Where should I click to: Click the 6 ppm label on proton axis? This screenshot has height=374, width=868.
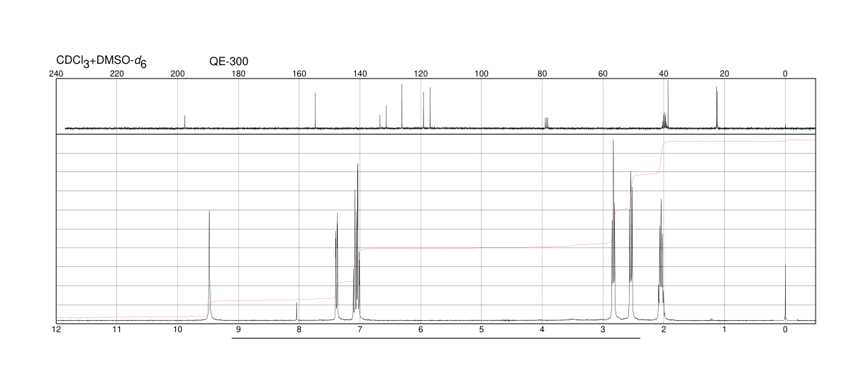tap(421, 329)
